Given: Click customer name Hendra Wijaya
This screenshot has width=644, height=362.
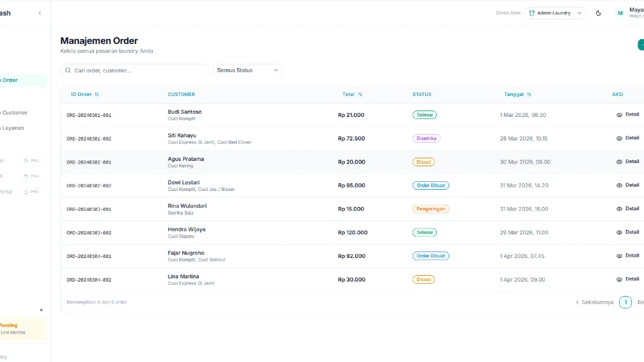Looking at the screenshot, I should pos(187,230).
